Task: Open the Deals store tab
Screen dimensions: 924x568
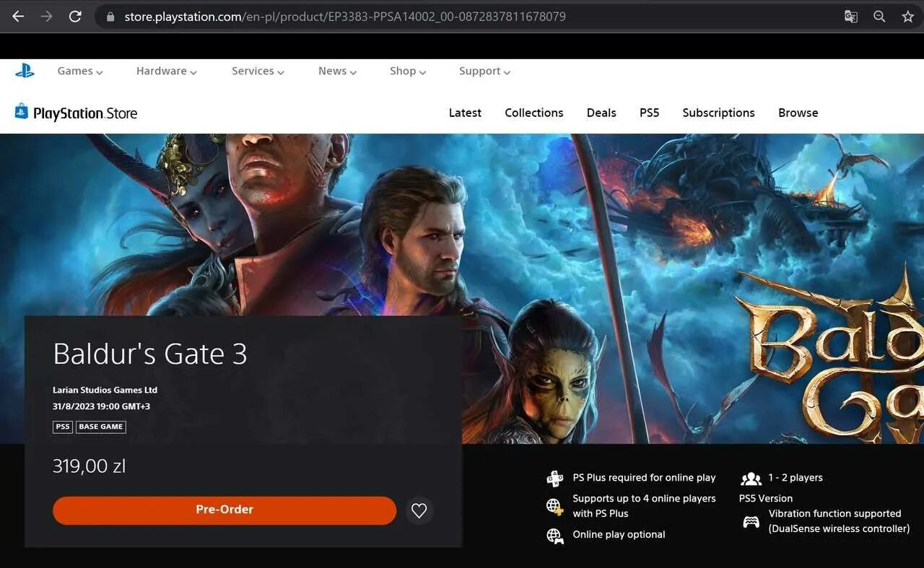Action: pyautogui.click(x=601, y=113)
